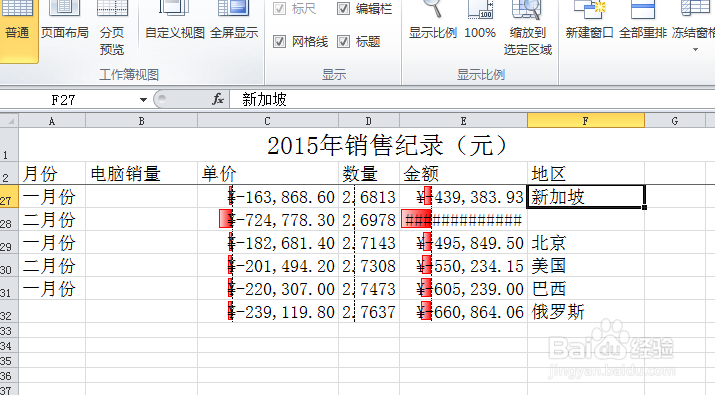Select cell ¥-182,681.40
The height and width of the screenshot is (395, 715).
268,243
